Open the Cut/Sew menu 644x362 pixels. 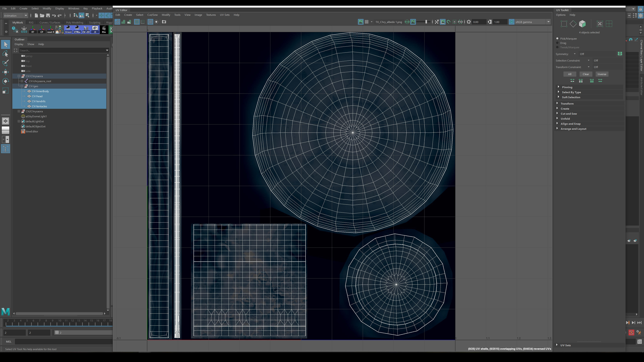pos(152,15)
